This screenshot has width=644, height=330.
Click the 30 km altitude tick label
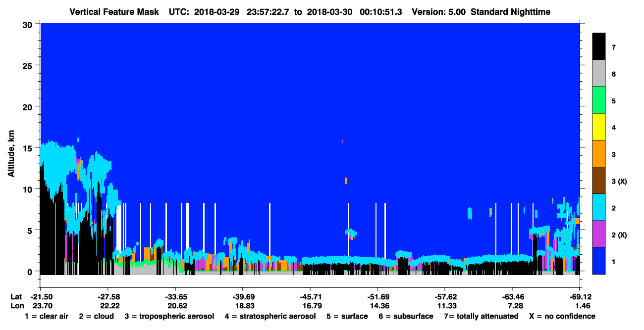pyautogui.click(x=28, y=24)
